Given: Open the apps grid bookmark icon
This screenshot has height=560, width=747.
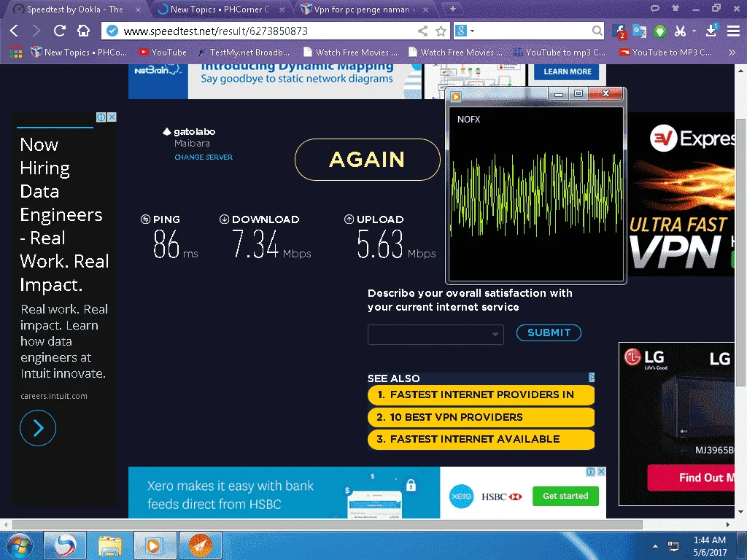Looking at the screenshot, I should 16,52.
